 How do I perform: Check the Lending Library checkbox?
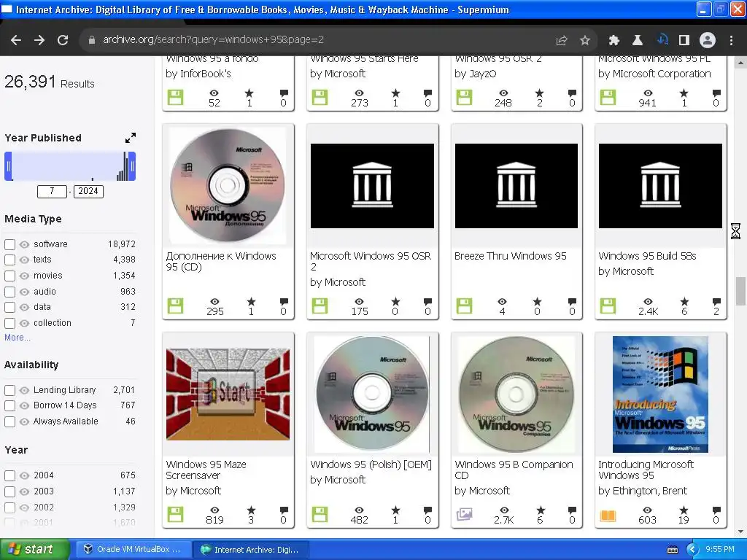(x=10, y=391)
